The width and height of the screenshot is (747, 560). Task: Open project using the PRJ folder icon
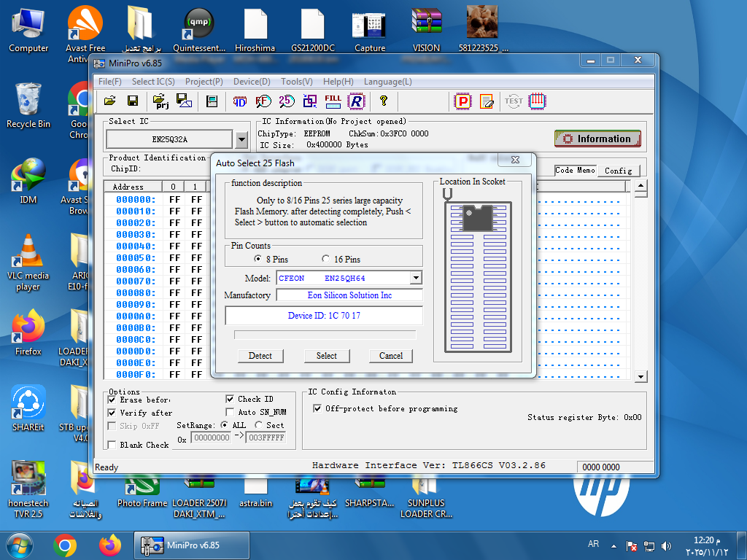(161, 101)
